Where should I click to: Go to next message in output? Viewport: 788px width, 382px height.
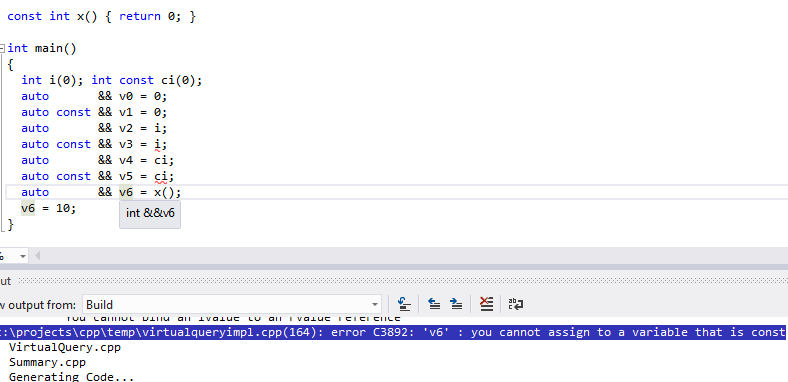click(456, 304)
